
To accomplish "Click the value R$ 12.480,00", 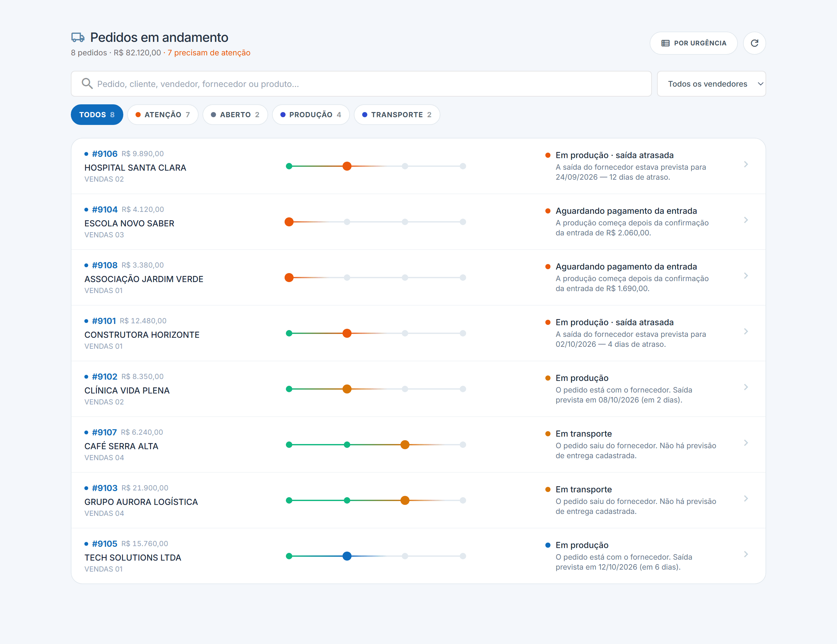I will click(x=143, y=321).
